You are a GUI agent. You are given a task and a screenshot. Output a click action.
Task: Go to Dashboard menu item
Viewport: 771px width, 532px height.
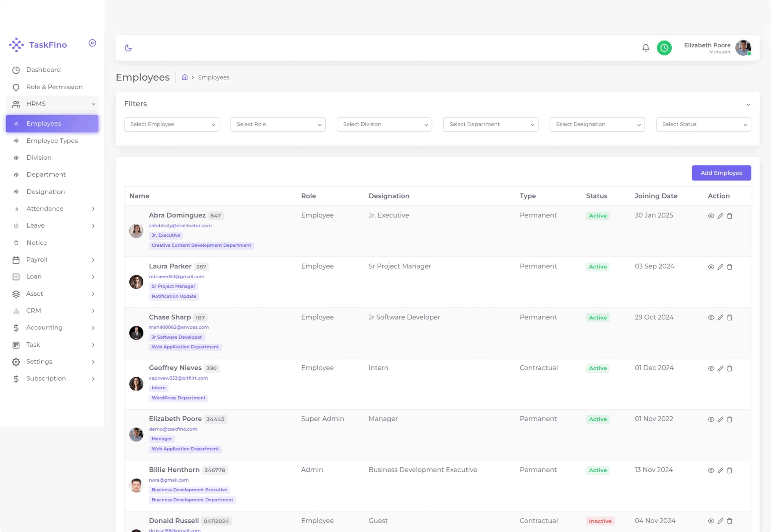43,70
